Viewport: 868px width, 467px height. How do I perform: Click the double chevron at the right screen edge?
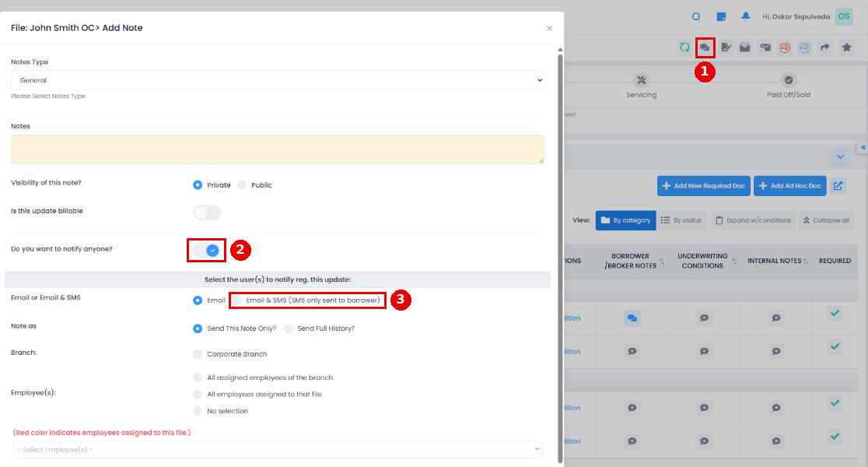863,148
